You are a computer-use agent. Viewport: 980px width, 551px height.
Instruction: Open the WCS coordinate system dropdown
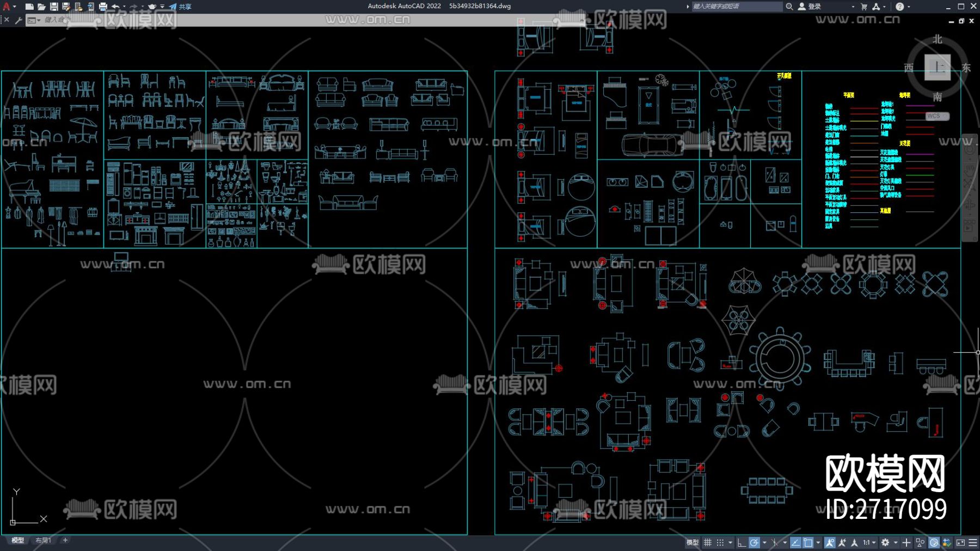[x=938, y=116]
